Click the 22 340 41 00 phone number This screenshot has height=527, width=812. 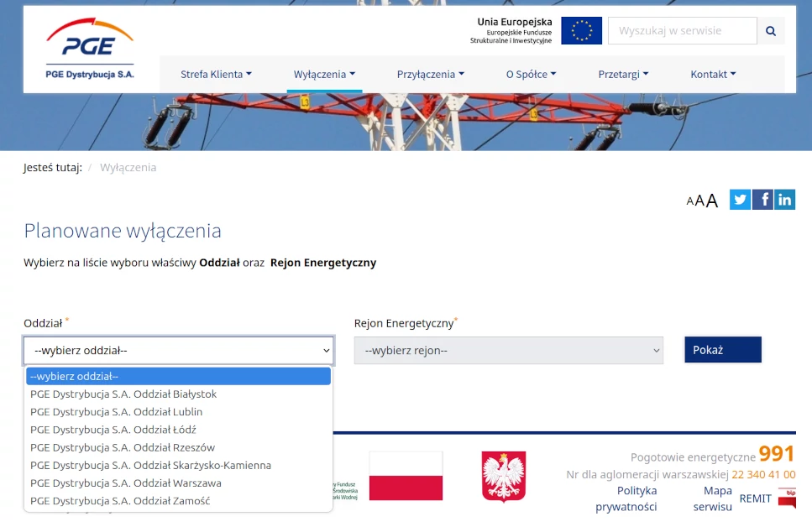[763, 474]
